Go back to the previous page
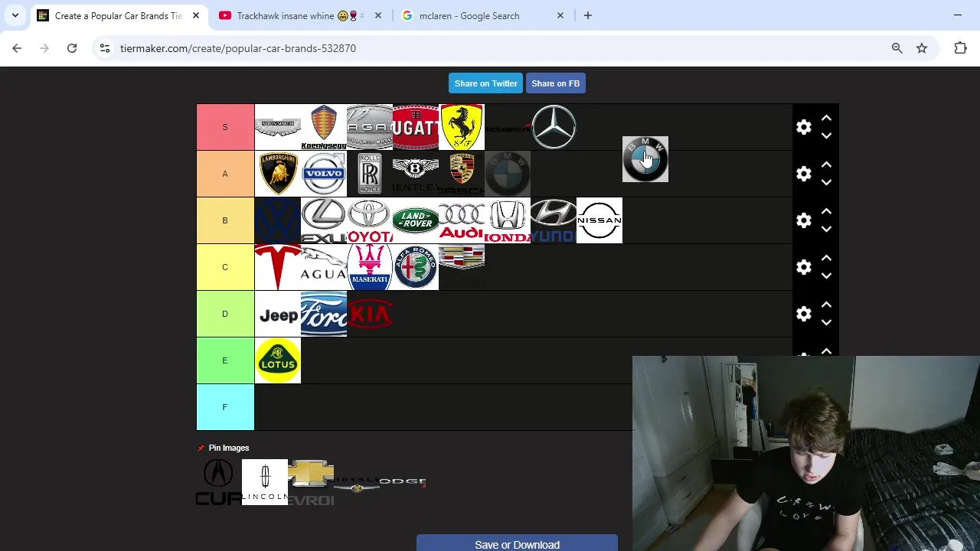This screenshot has width=980, height=551. [x=17, y=48]
